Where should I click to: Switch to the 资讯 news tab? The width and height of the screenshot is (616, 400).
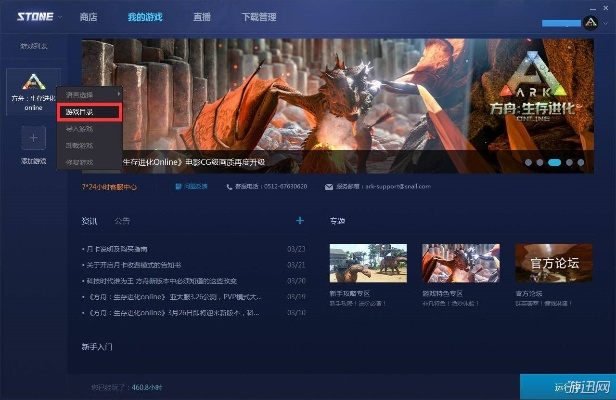tap(89, 221)
